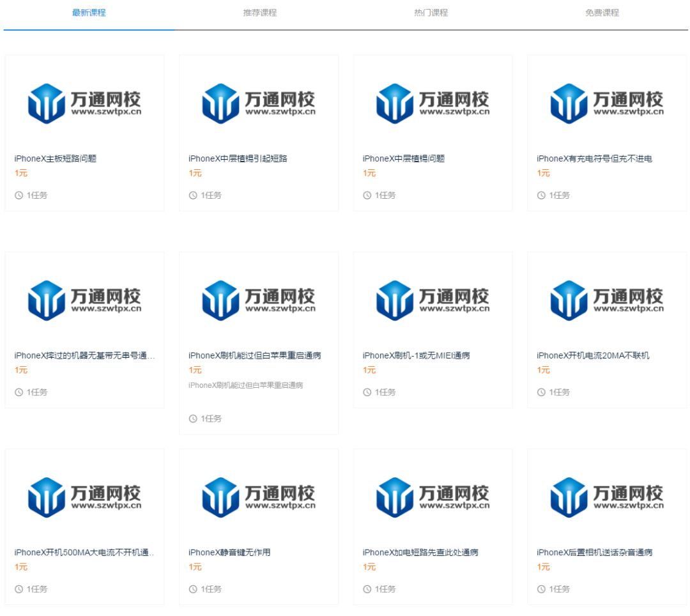This screenshot has width=690, height=616.
Task: Click the clock icon in iPhoneX刷机能过但白苹果 card
Action: [193, 419]
